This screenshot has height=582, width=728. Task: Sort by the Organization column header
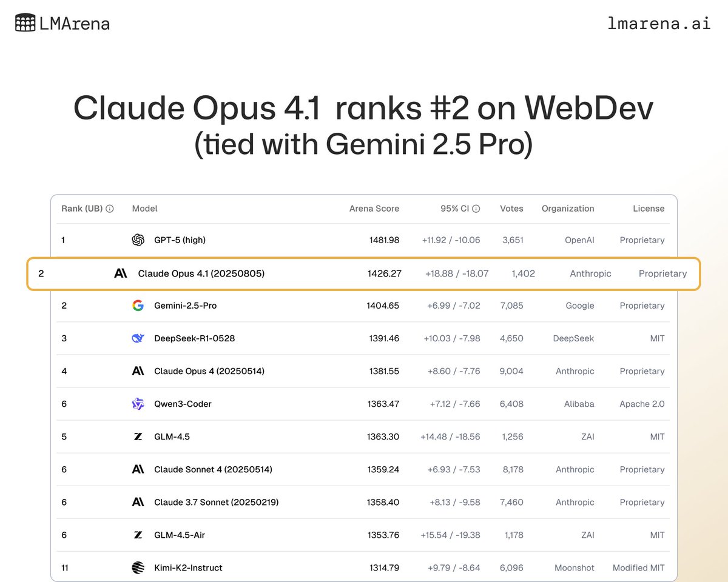[x=568, y=209]
